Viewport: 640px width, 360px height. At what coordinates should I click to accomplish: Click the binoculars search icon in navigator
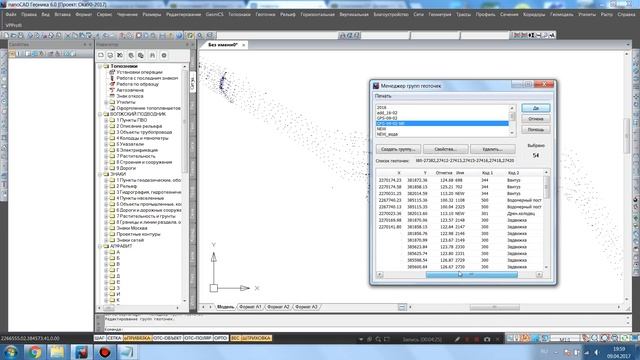152,55
